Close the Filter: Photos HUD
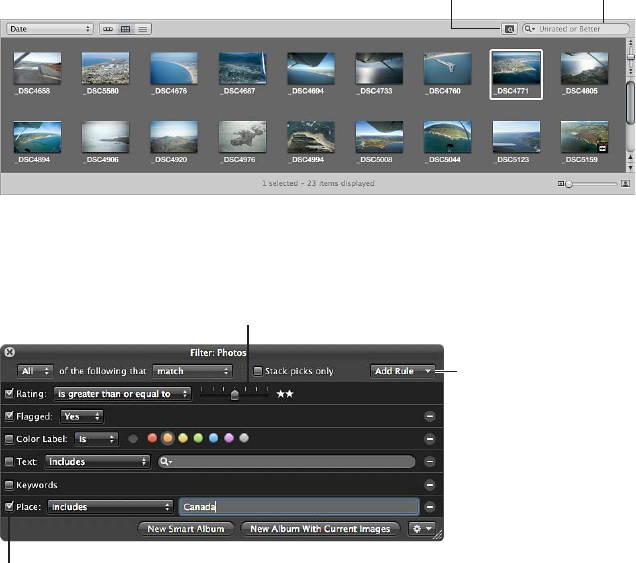The width and height of the screenshot is (636, 563). pos(10,352)
